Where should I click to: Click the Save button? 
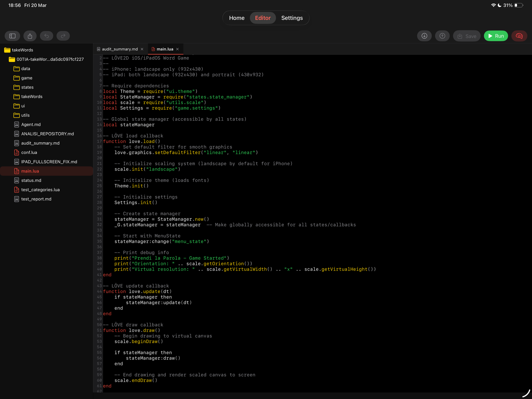tap(467, 36)
